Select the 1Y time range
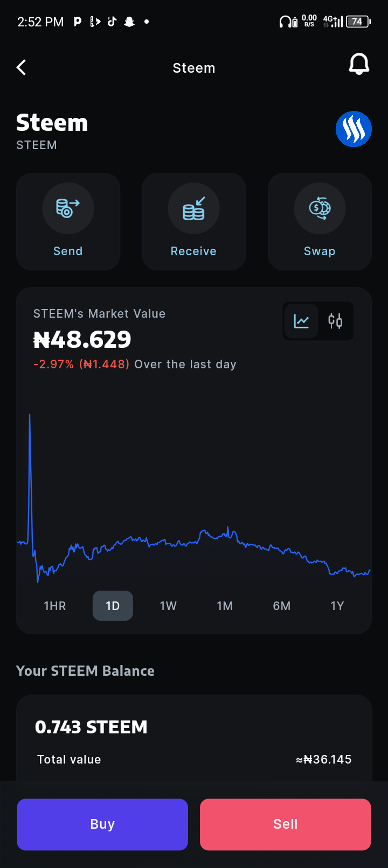388x868 pixels. pyautogui.click(x=337, y=606)
